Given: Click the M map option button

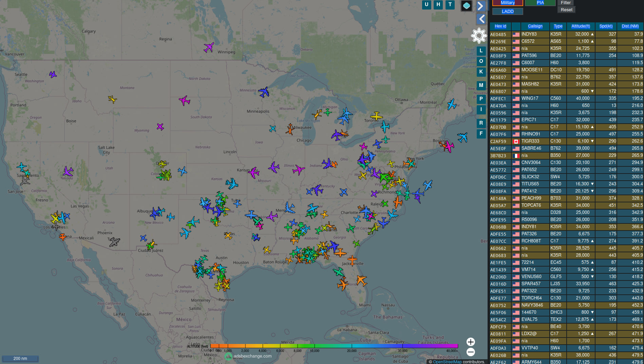Looking at the screenshot, I should click(x=481, y=85).
